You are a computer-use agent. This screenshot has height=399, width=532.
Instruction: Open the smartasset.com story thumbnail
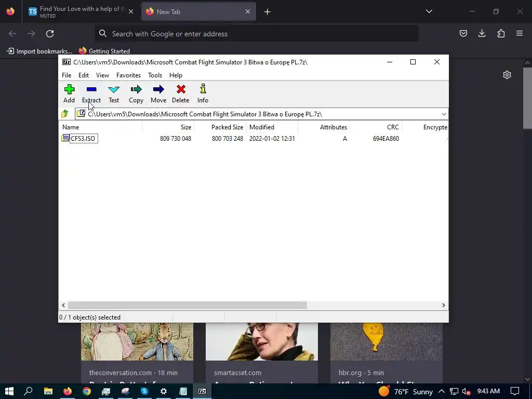(x=262, y=342)
